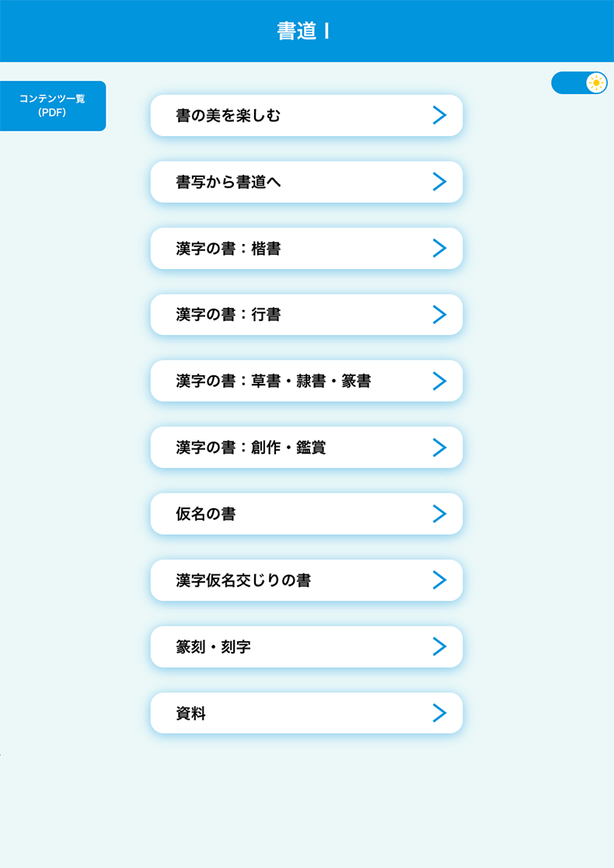This screenshot has height=868, width=614.
Task: Toggle the light/dark mode switch
Action: point(578,83)
